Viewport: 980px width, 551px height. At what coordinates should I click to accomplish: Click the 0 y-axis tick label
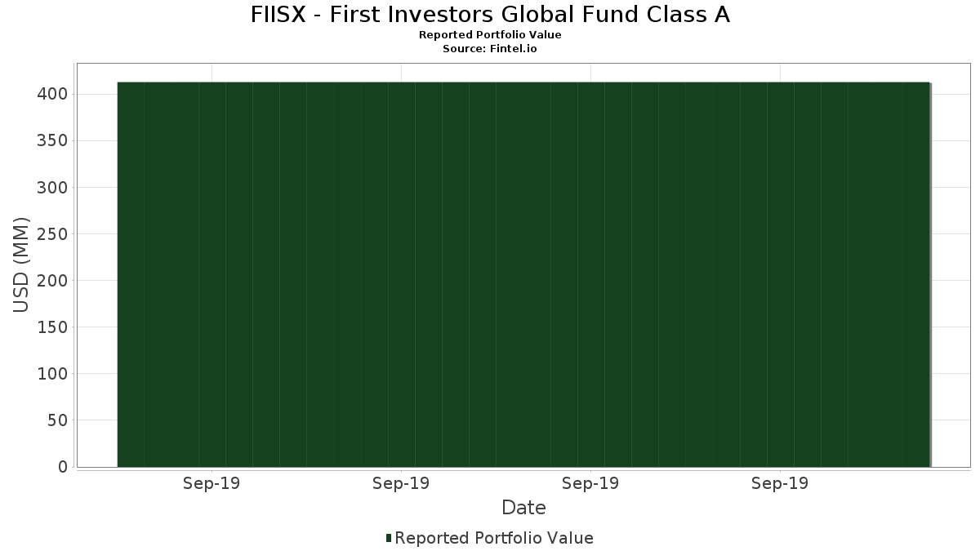click(x=62, y=467)
